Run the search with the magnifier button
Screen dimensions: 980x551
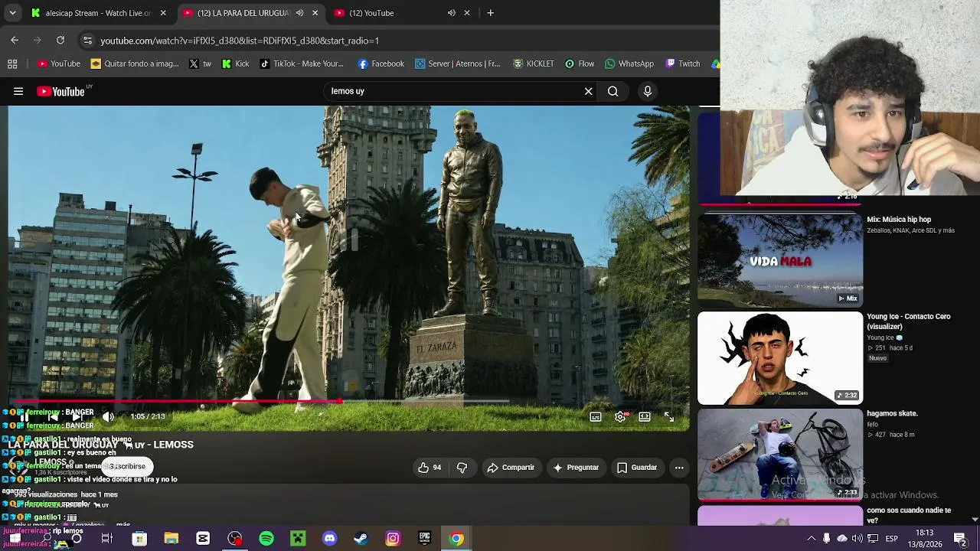[x=612, y=91]
